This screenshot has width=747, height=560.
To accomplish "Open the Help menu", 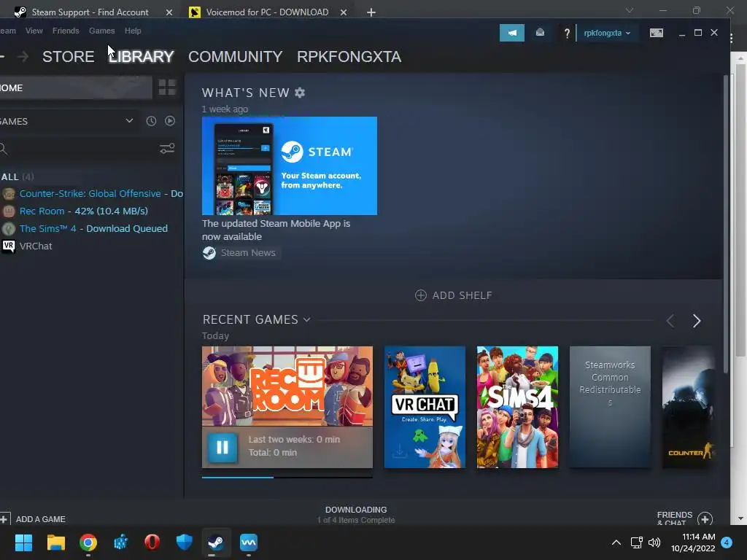I will [x=133, y=31].
